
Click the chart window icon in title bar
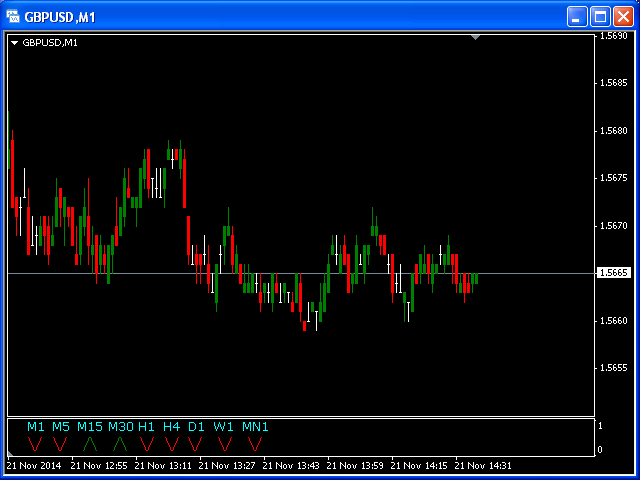click(x=13, y=17)
